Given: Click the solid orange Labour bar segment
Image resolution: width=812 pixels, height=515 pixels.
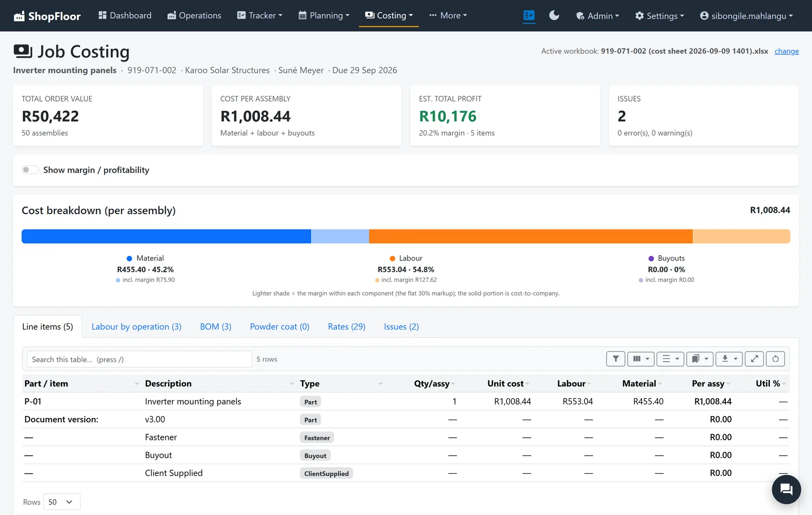Looking at the screenshot, I should (x=531, y=236).
